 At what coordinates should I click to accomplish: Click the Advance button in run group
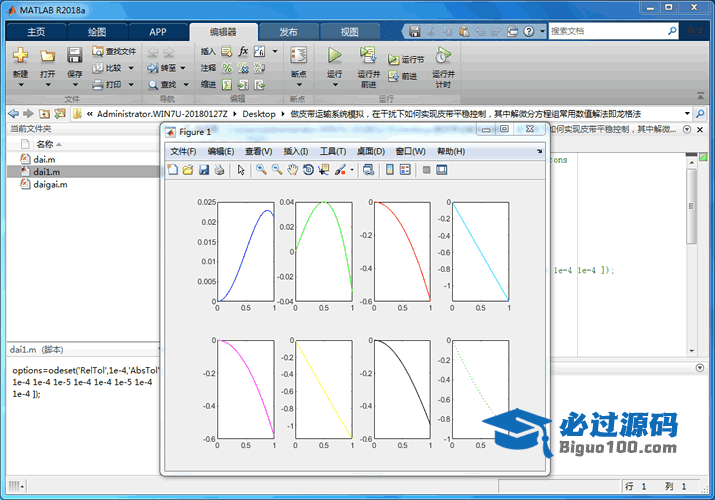pyautogui.click(x=403, y=76)
